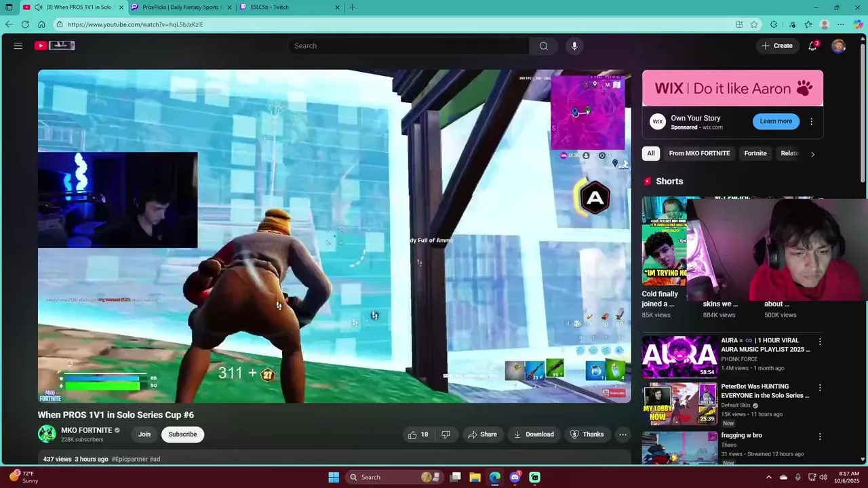Open YouTube notifications bell
868x488 pixels.
point(812,45)
